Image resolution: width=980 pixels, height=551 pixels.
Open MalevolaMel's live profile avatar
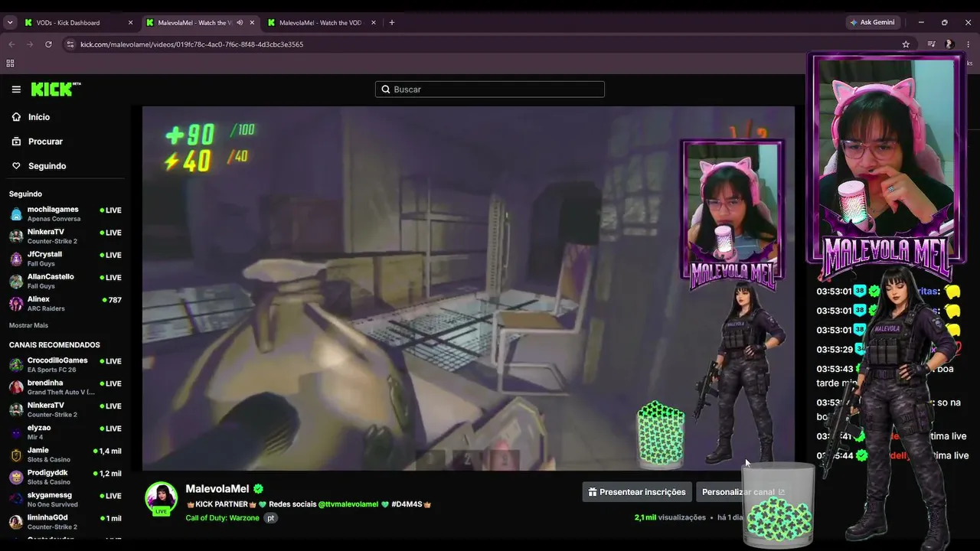[162, 498]
